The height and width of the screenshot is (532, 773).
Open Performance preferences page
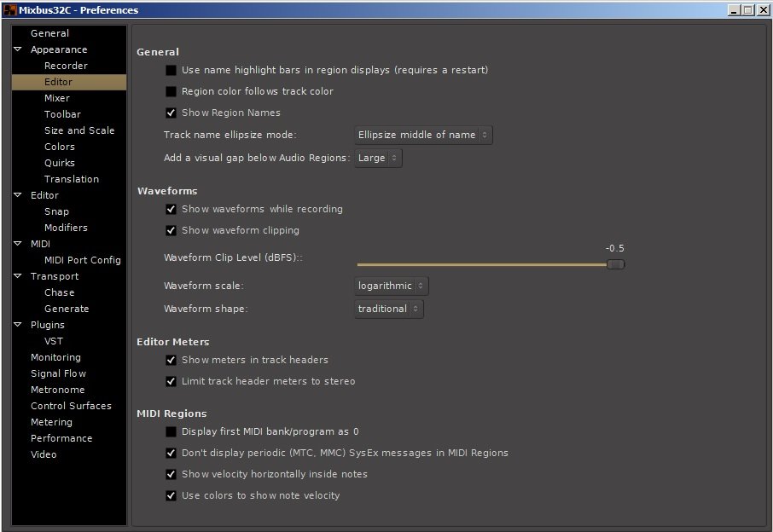[x=61, y=438]
